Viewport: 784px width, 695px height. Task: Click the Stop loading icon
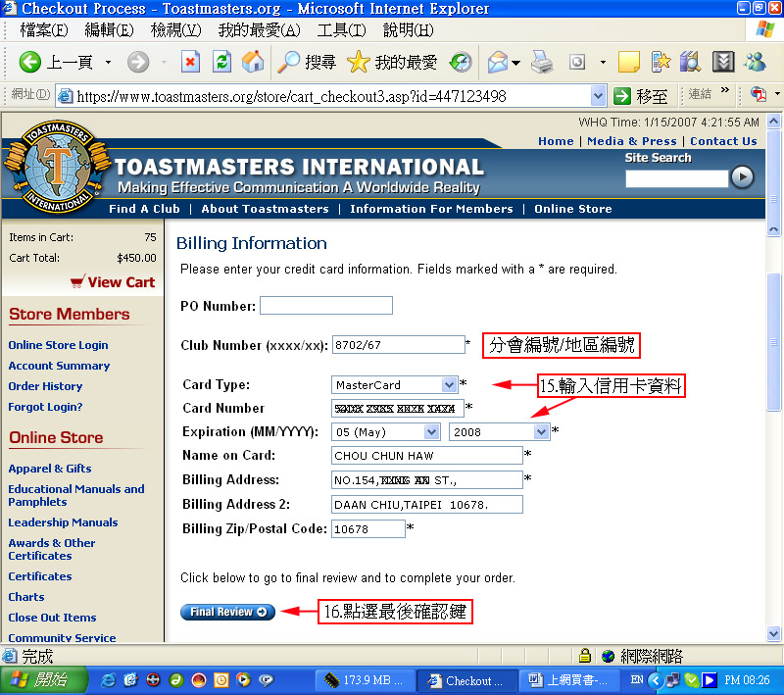(x=190, y=63)
